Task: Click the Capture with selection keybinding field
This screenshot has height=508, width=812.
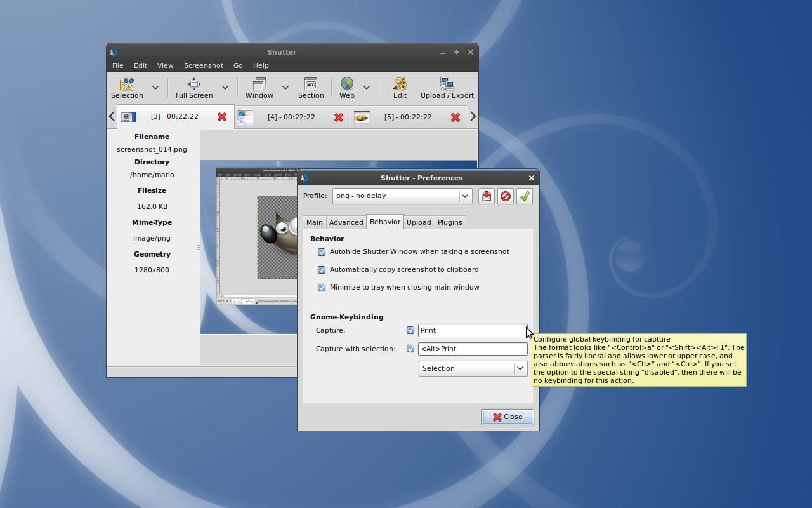Action: click(473, 349)
